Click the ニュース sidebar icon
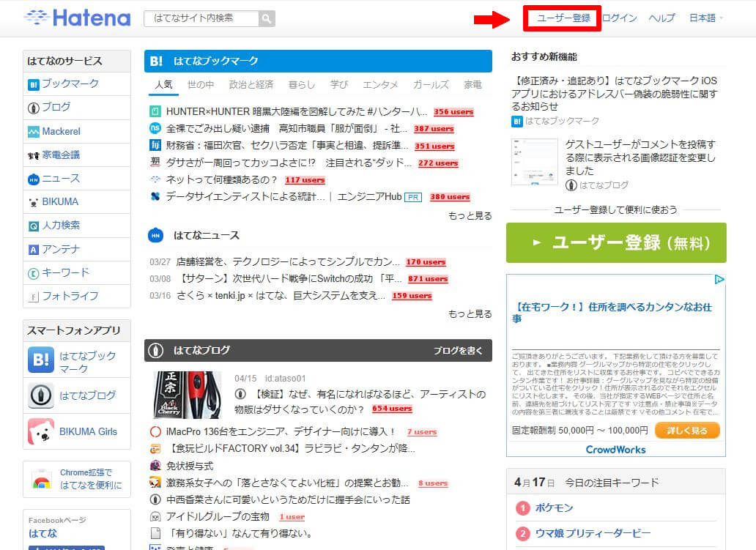The height and width of the screenshot is (550, 756). click(33, 179)
